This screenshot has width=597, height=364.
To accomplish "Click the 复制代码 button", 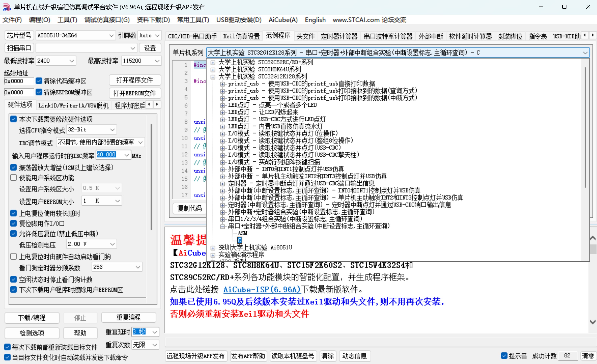I will tap(190, 208).
